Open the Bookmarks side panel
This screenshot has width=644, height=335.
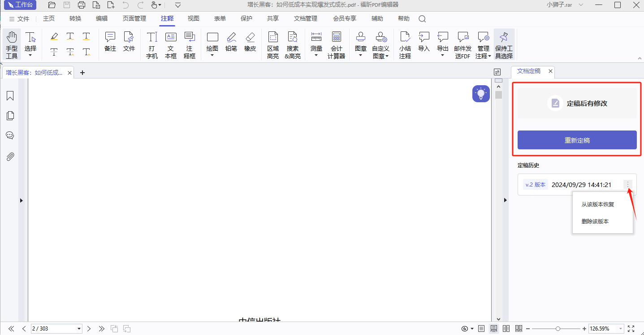[x=10, y=96]
